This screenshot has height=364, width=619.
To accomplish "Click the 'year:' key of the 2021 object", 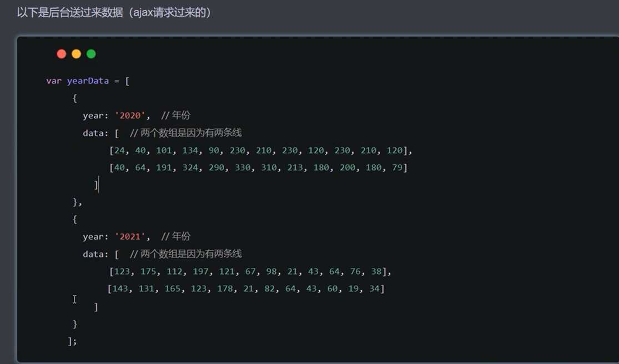I will [x=95, y=236].
